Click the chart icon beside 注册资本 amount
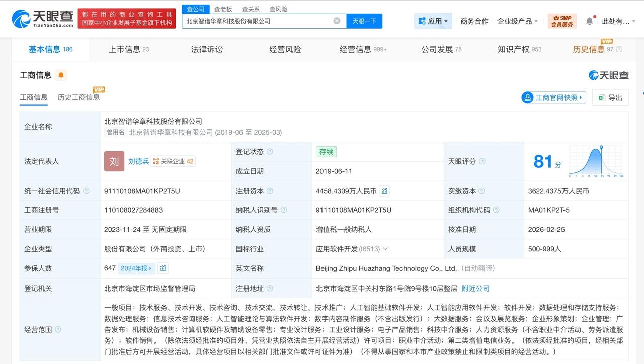644x364 pixels. pos(385,191)
